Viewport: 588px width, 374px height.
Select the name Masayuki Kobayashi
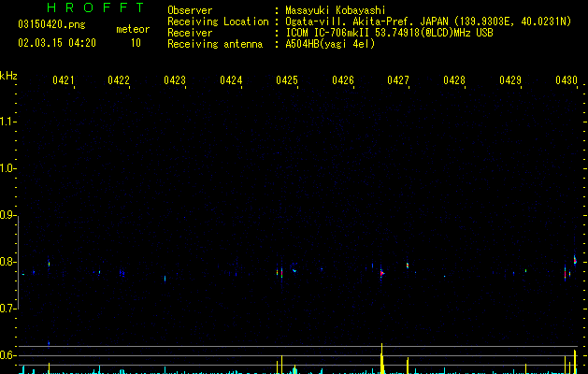coord(336,10)
